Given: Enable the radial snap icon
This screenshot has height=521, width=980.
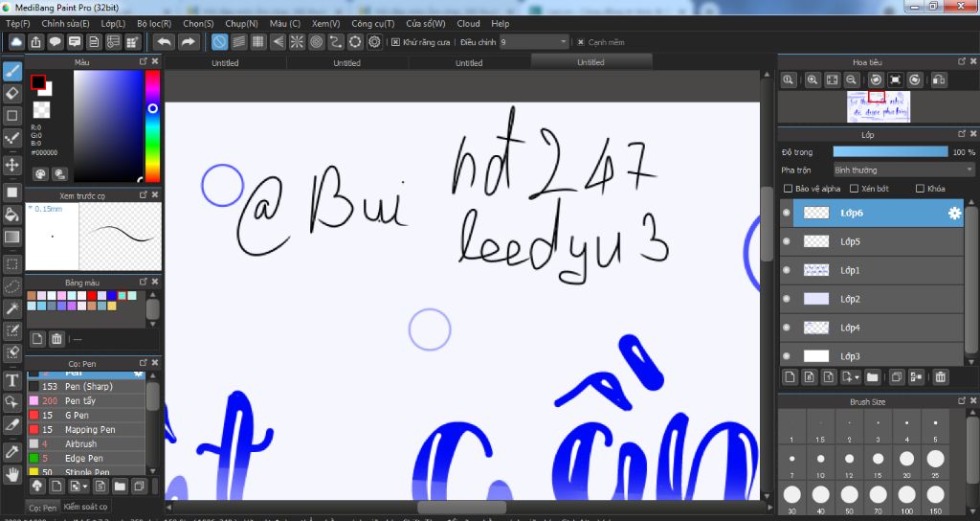Looking at the screenshot, I should [297, 42].
